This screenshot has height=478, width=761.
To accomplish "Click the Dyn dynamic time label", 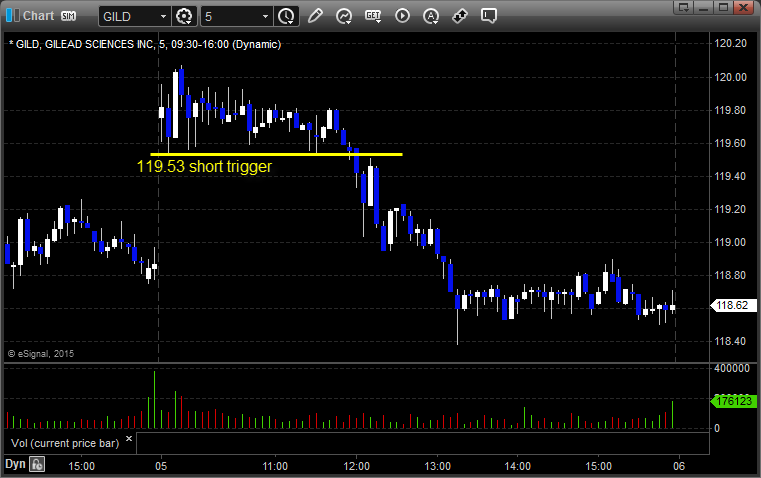I will (15, 464).
